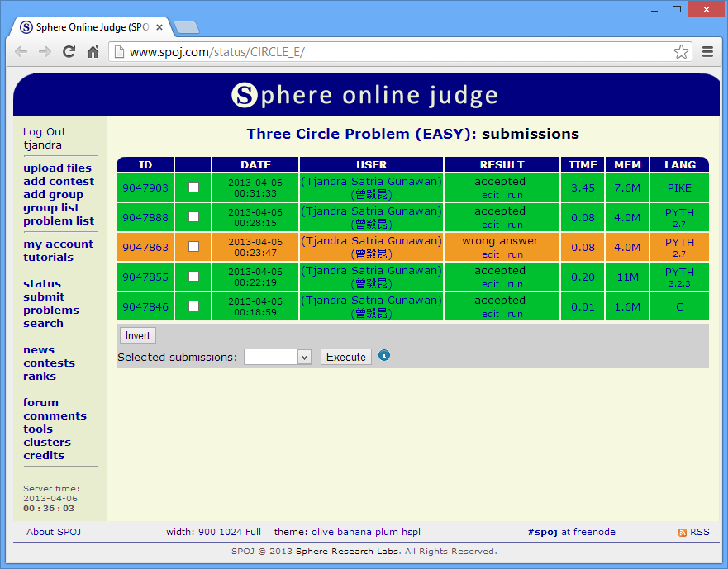Click the address bar URL field
Viewport: 728px width, 569px height.
click(399, 51)
